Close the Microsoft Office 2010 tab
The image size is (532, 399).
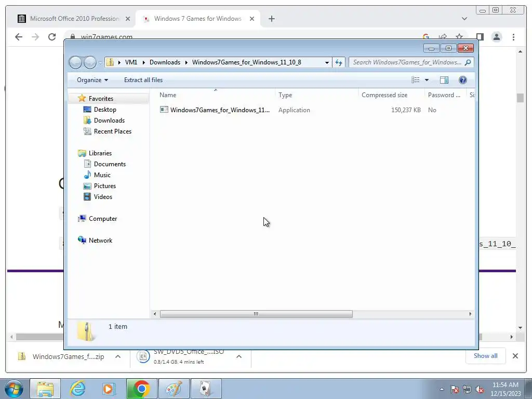tap(128, 19)
